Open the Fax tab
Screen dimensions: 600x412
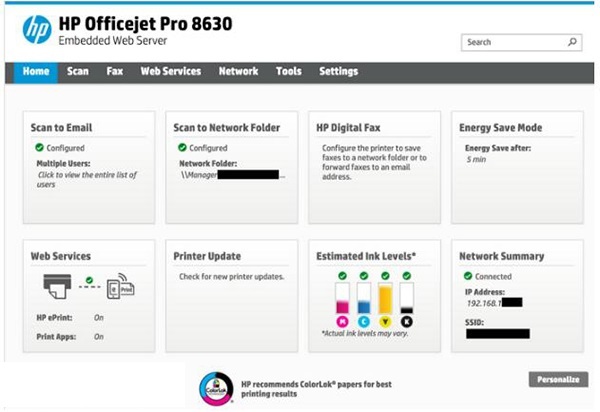114,72
